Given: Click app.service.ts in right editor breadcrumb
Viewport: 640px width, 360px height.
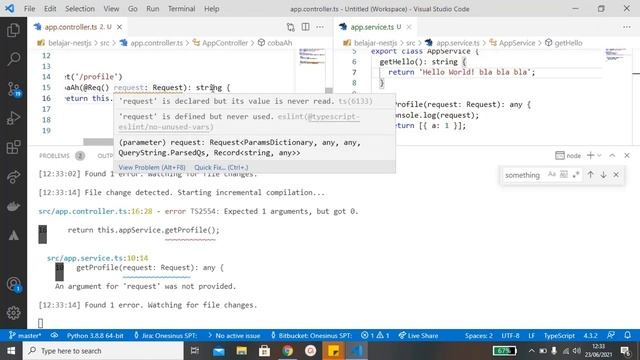Looking at the screenshot, I should point(458,43).
